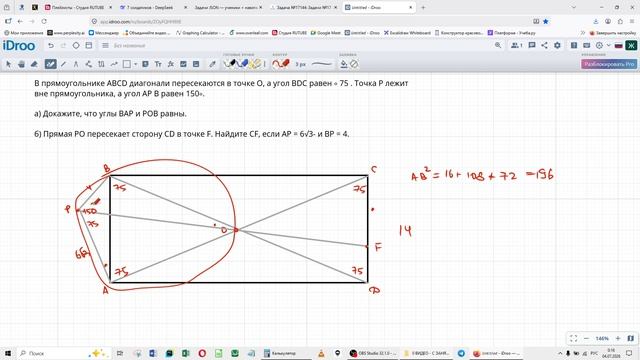Zoom out with the minus button
640x360 pixels.
click(587, 338)
